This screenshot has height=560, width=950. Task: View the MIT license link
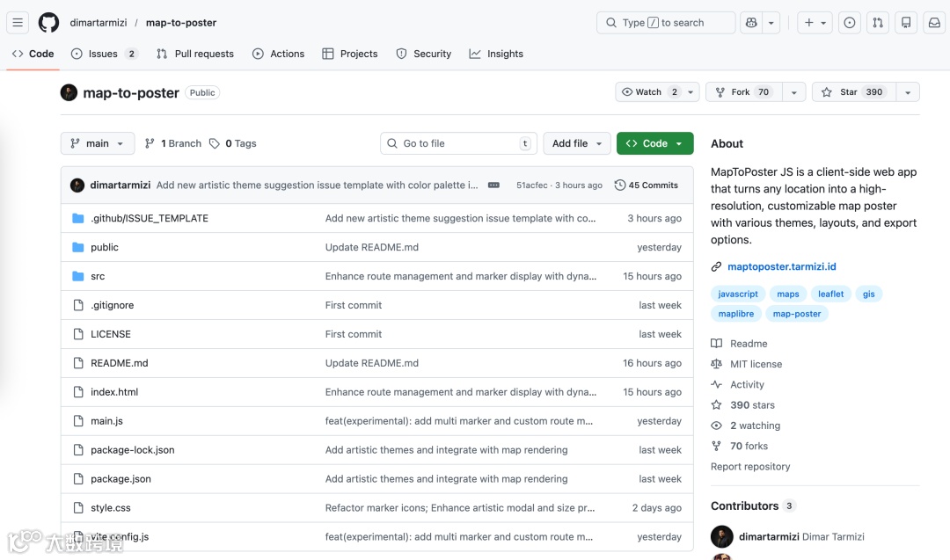(x=747, y=364)
